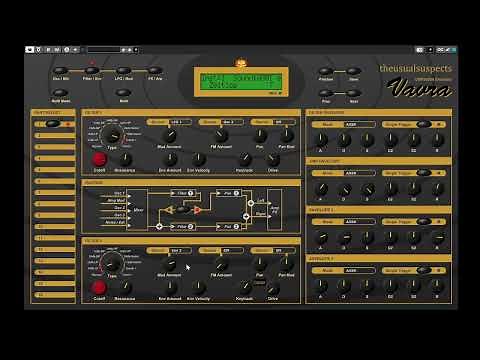
Task: Select part 10 row in Part Select
Action: coord(55,227)
